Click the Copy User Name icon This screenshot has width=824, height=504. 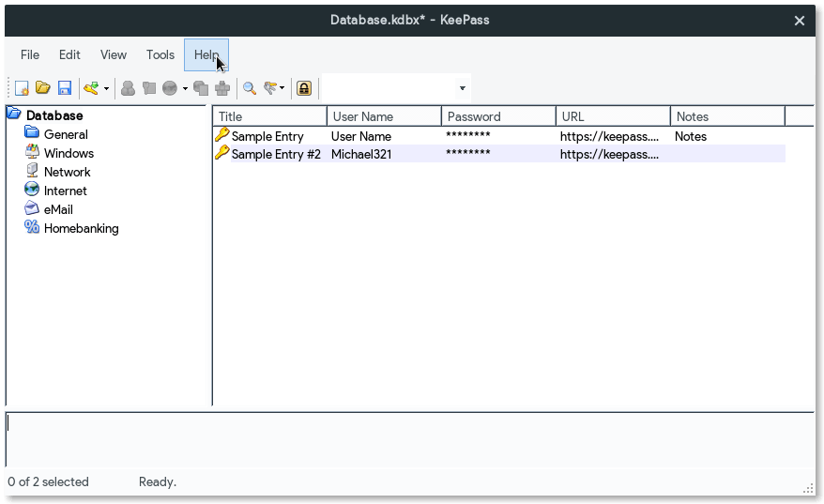(128, 88)
